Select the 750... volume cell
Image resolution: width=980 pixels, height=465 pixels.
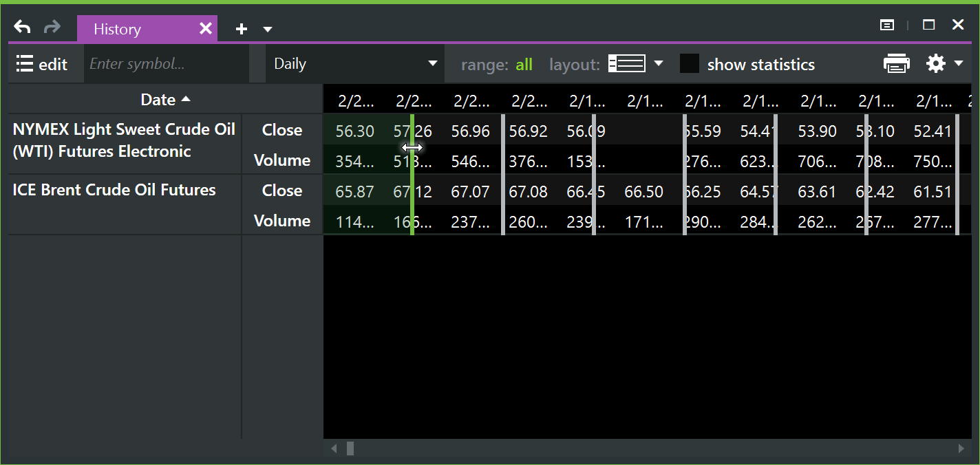pyautogui.click(x=933, y=161)
